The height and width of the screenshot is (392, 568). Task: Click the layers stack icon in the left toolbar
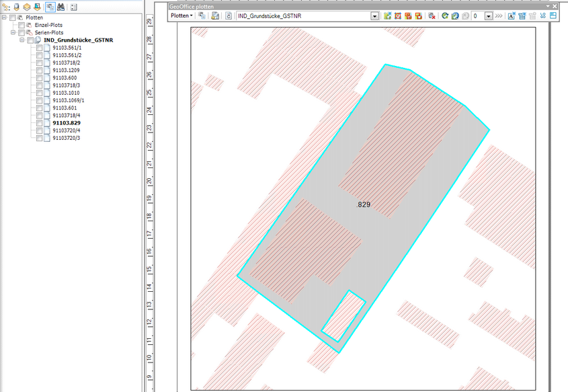[x=27, y=7]
